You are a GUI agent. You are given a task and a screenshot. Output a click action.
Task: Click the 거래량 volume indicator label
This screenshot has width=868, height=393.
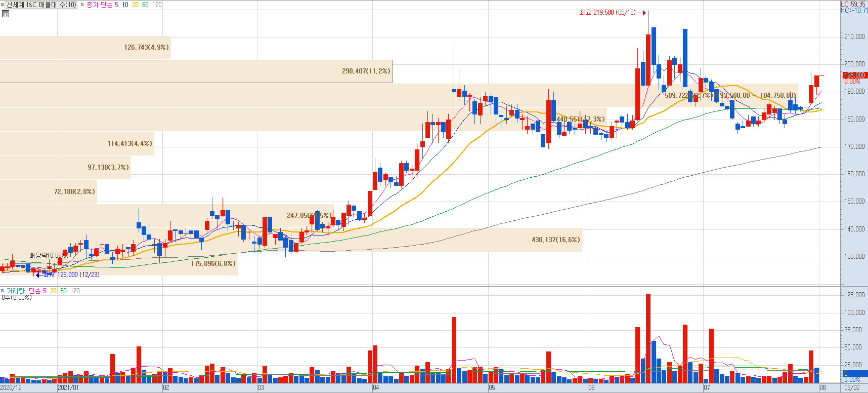[15, 291]
